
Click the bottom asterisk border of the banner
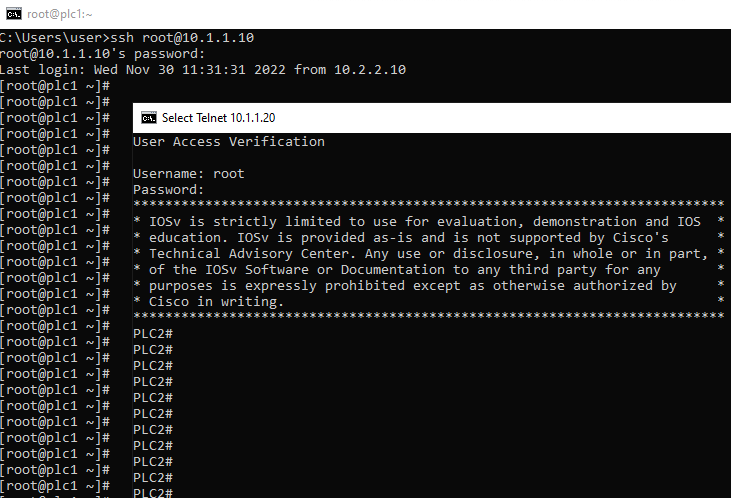coord(429,316)
